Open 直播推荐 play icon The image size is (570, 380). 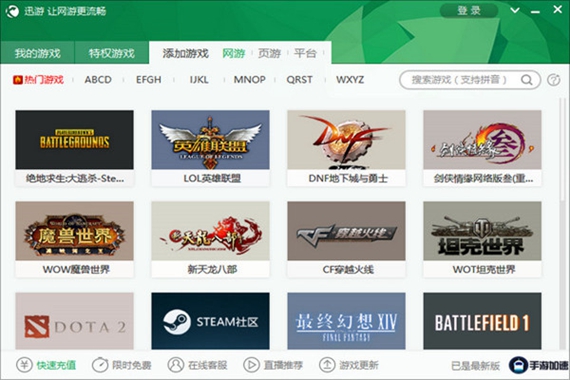coord(251,364)
